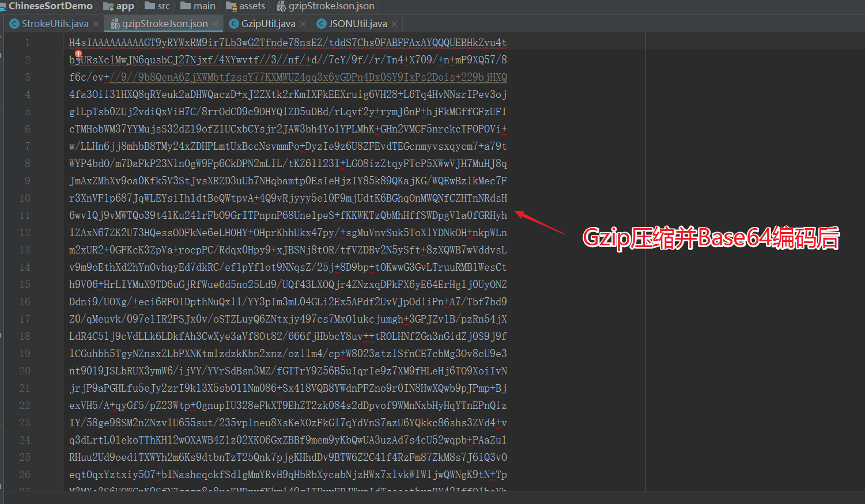The height and width of the screenshot is (504, 865).
Task: Place cursor in line starting '6wvlQj9vMWTQo39t4lKu'
Action: [x=288, y=215]
